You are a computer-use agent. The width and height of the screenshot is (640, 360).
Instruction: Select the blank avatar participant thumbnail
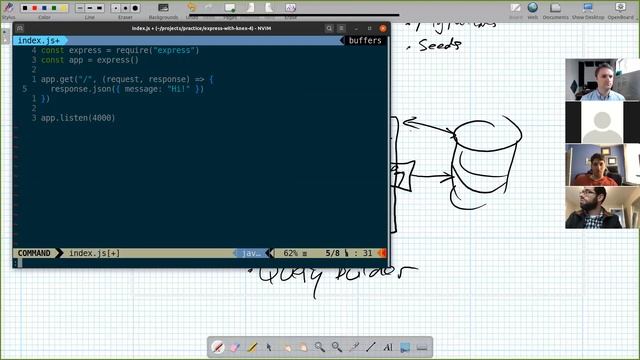[602, 122]
